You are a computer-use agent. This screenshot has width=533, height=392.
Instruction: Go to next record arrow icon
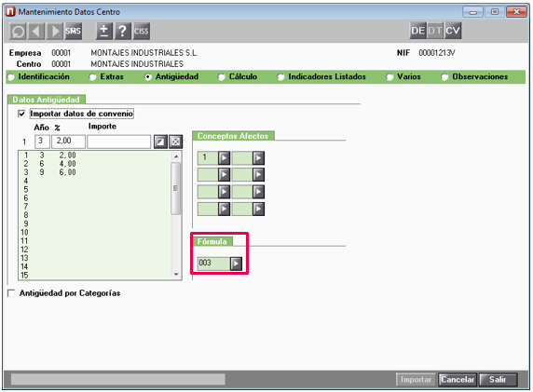55,32
